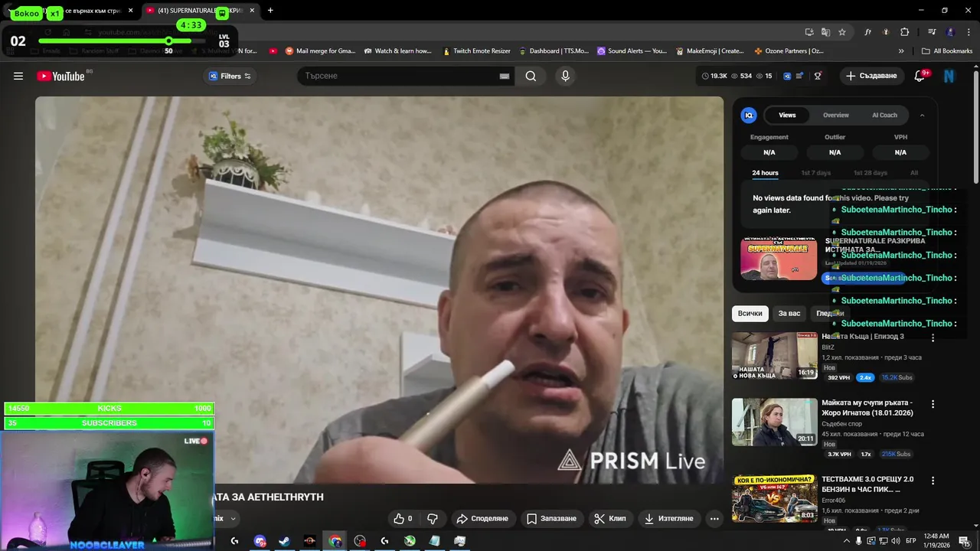Bookmark this tab with star icon
The image size is (980, 551).
(842, 32)
